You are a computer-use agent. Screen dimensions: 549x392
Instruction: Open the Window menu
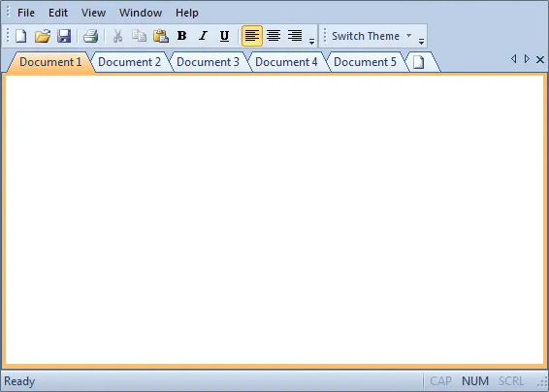[x=141, y=13]
